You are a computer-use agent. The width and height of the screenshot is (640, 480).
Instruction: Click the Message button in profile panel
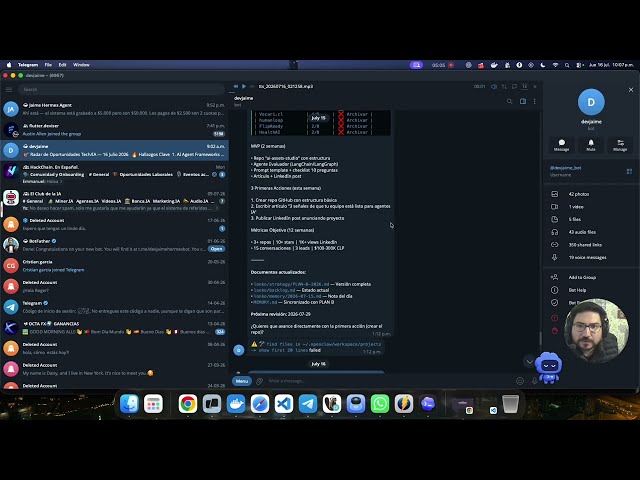[561, 145]
